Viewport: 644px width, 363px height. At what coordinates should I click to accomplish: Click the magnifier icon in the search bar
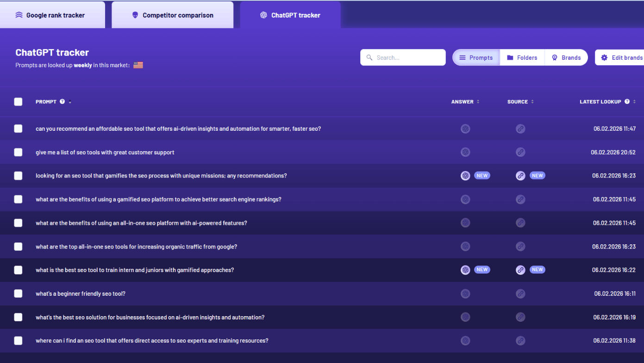(369, 57)
